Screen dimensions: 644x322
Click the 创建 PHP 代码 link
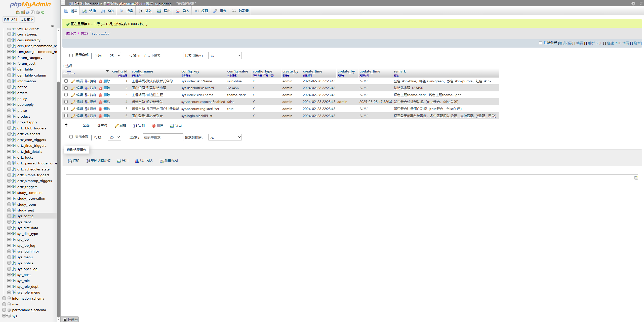click(618, 43)
